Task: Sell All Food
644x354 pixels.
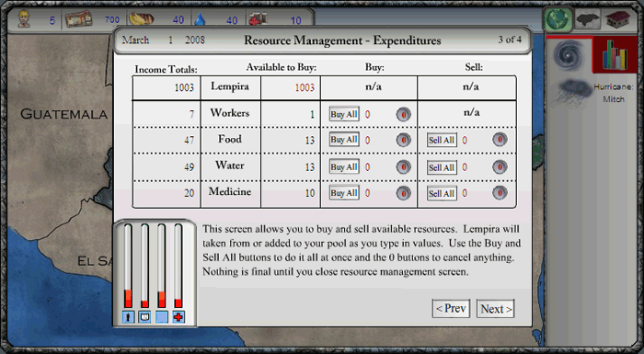Action: pyautogui.click(x=442, y=140)
